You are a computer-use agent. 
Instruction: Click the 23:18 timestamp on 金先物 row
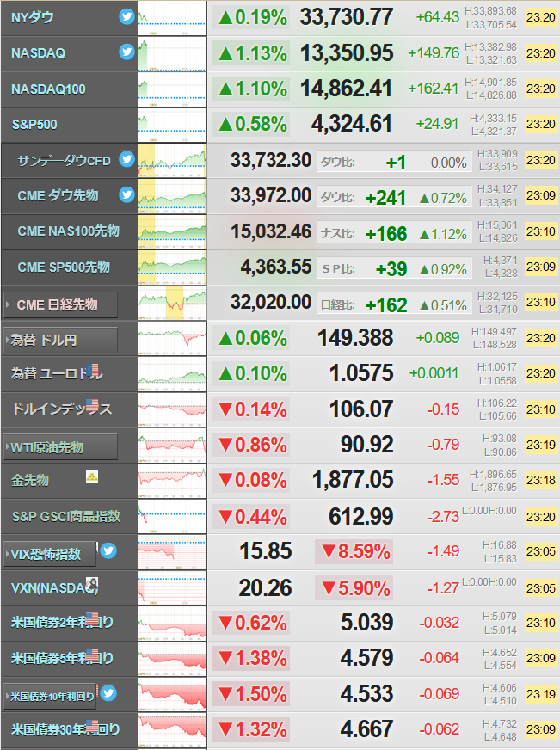pyautogui.click(x=541, y=480)
